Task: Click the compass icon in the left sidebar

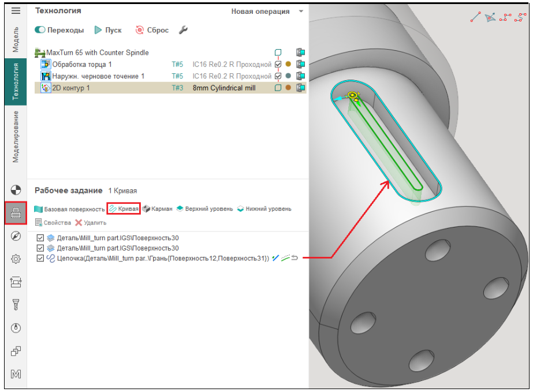Action: pyautogui.click(x=16, y=236)
